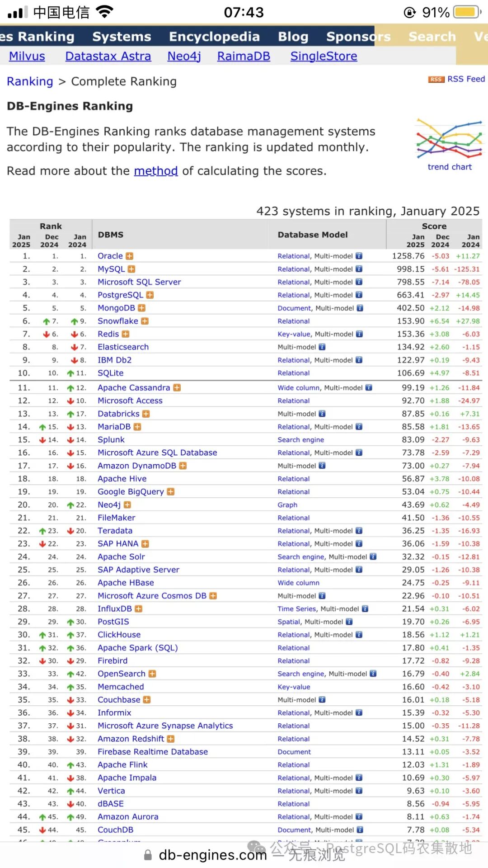The height and width of the screenshot is (868, 488).
Task: Open the RSS Feed link
Action: (x=466, y=79)
